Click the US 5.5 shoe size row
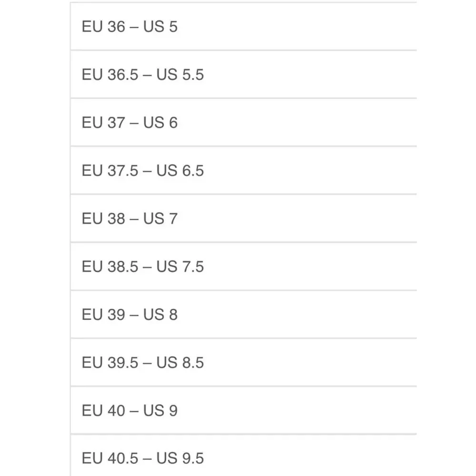The width and height of the screenshot is (476, 476). click(x=243, y=74)
